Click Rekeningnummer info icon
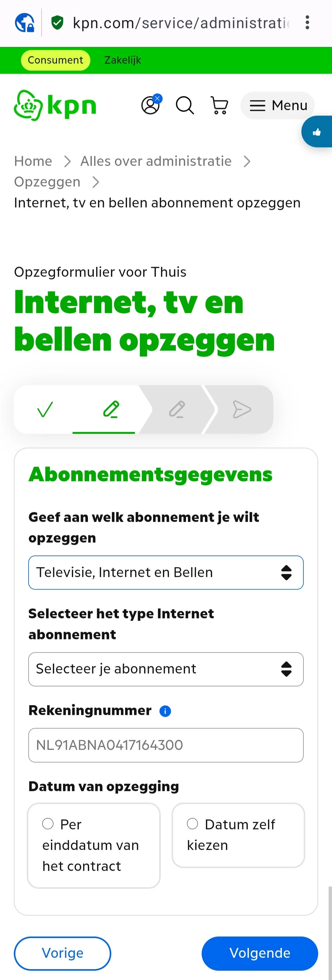Screen dimensions: 332x980 pyautogui.click(x=165, y=711)
